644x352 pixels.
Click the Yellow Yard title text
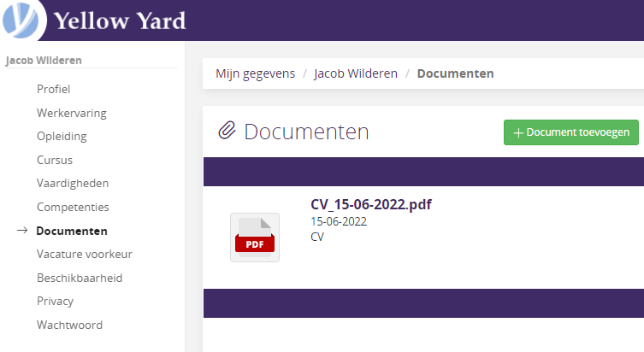[120, 21]
